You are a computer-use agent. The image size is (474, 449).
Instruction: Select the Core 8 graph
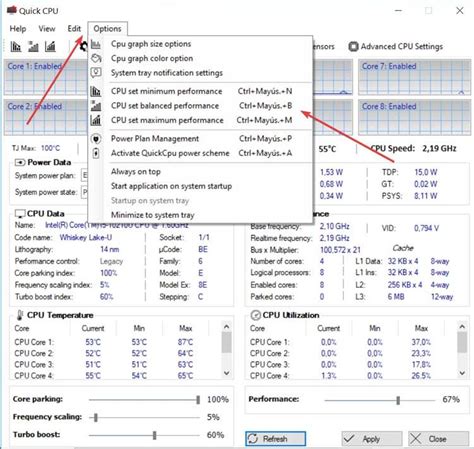[415, 117]
